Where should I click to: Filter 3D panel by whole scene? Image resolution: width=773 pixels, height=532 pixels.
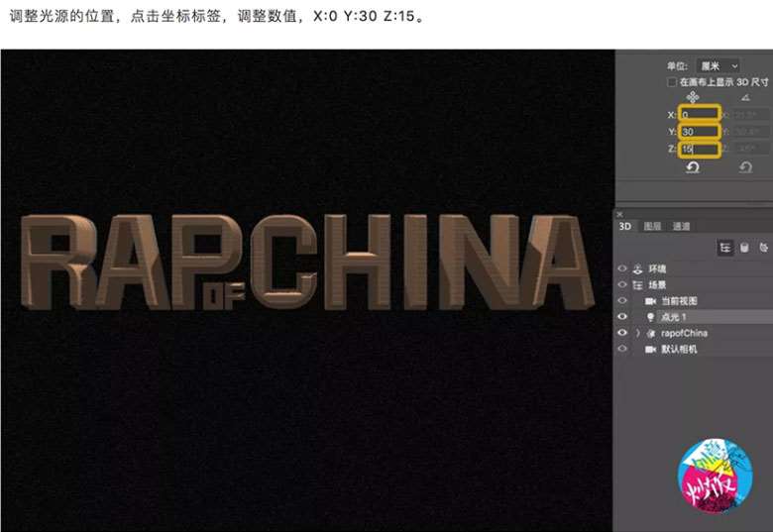tap(725, 248)
